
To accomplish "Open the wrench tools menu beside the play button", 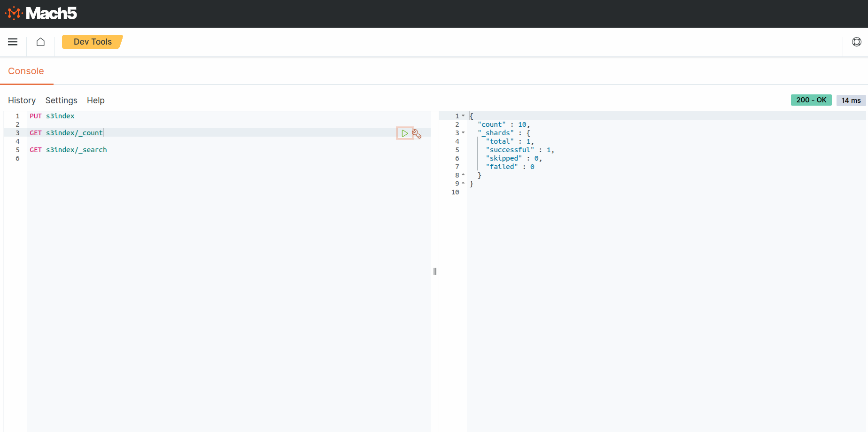I will coord(417,133).
